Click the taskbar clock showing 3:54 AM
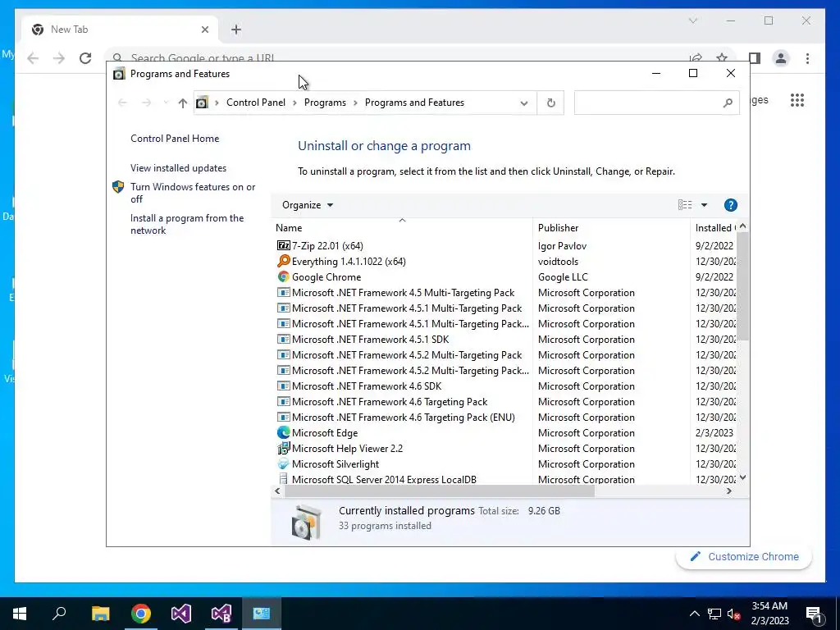 tap(769, 614)
